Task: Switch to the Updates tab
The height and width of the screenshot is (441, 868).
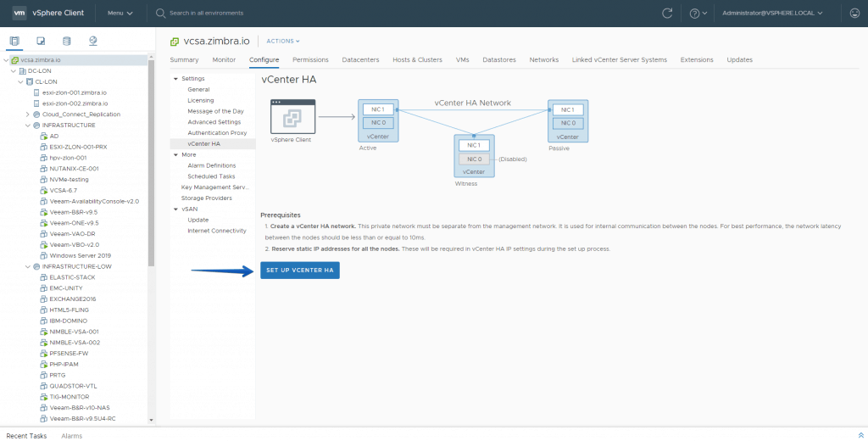Action: click(x=739, y=60)
